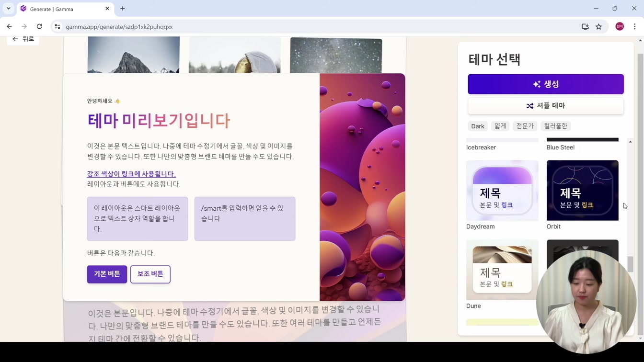
Task: Install app icon in address bar
Action: tap(585, 27)
